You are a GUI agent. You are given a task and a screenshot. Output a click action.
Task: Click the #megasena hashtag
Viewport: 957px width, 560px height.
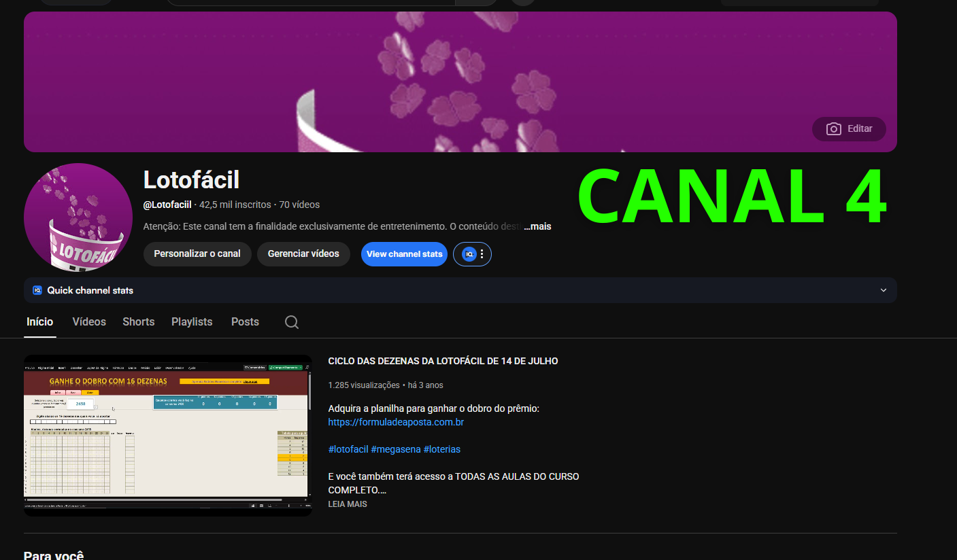pos(396,449)
